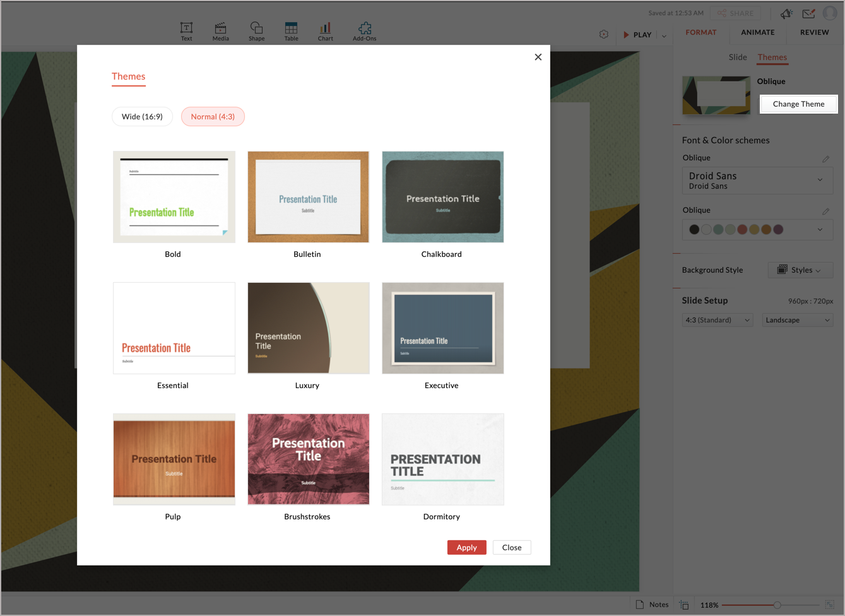
Task: Choose the Chalkboard theme thumbnail
Action: [x=443, y=197]
